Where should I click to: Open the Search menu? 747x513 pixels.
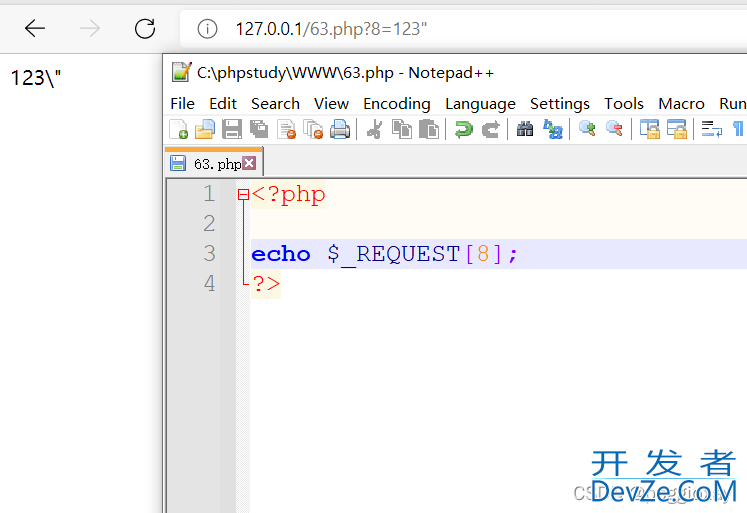point(275,103)
